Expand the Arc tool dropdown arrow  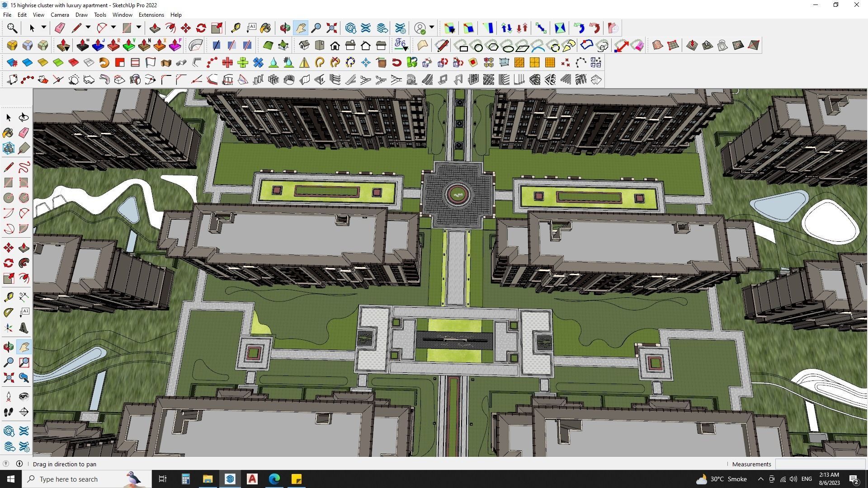[113, 28]
